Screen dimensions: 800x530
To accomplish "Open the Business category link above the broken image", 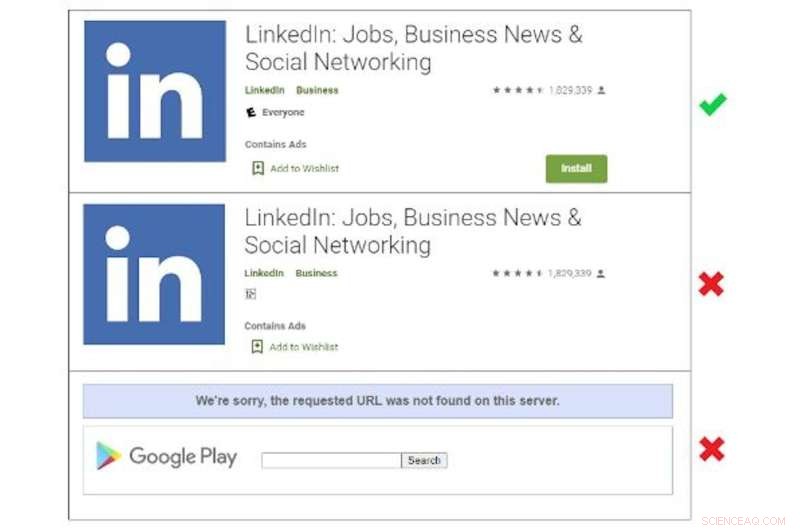I will click(317, 273).
